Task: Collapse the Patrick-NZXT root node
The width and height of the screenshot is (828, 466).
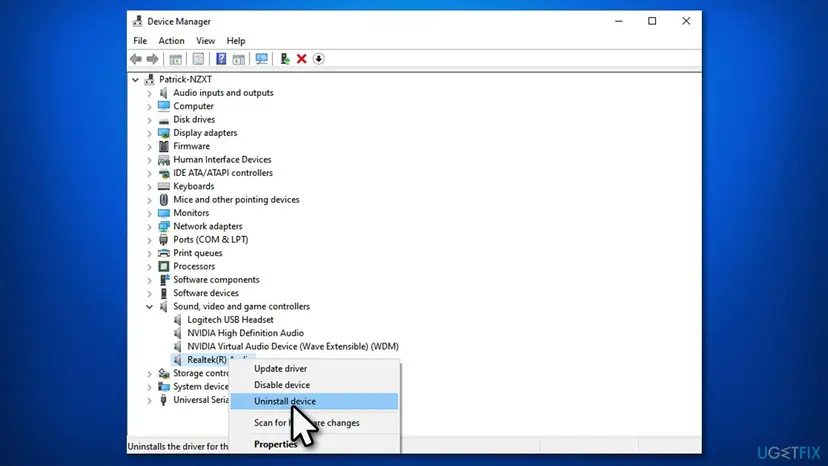Action: tap(135, 80)
